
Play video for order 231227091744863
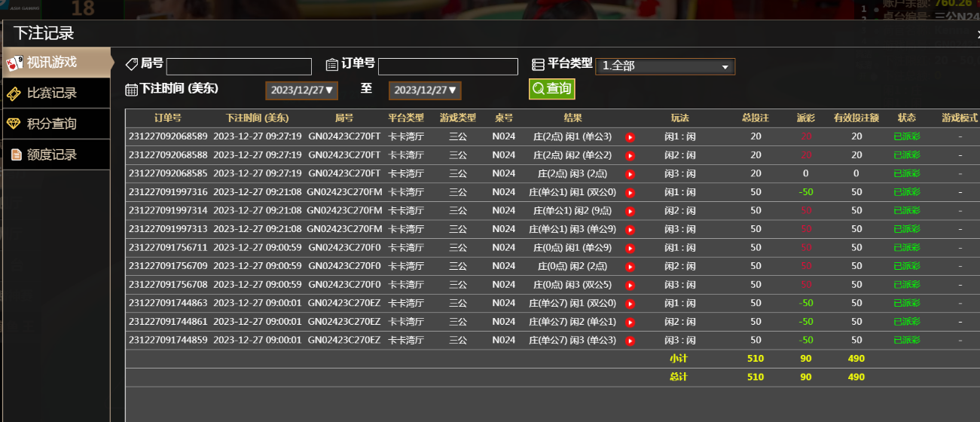(x=630, y=304)
